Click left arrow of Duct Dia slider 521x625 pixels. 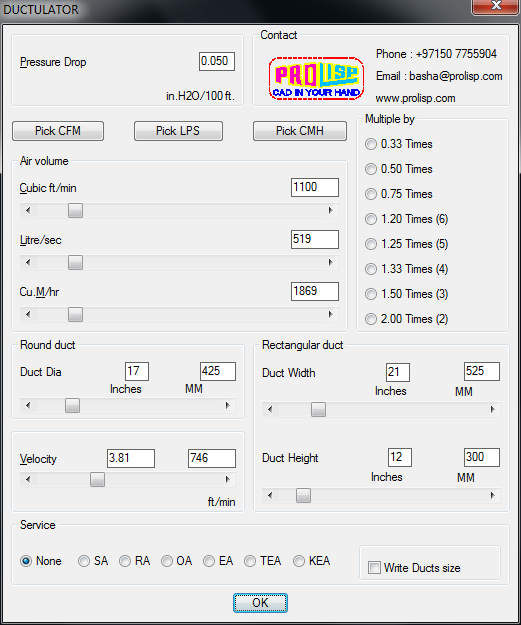click(28, 405)
